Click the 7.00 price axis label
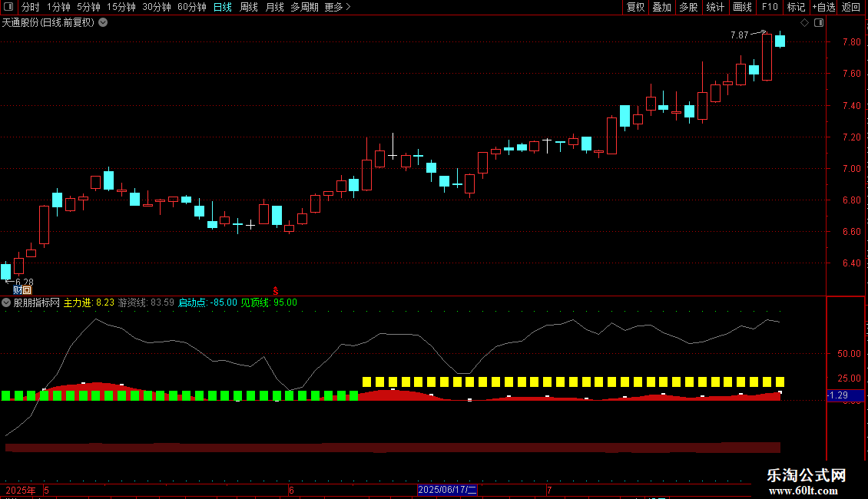Image resolution: width=868 pixels, height=499 pixels. click(x=851, y=169)
